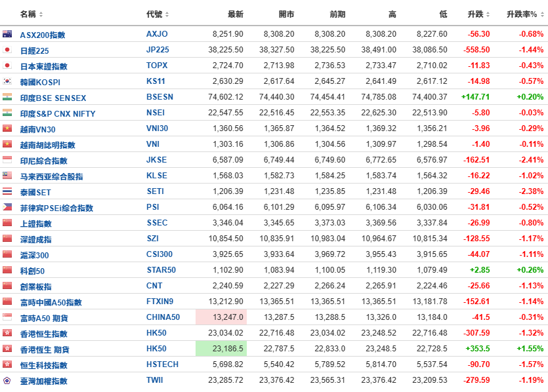Click the Vietnam flag beside 越南VN30
548x392 pixels.
coord(7,128)
